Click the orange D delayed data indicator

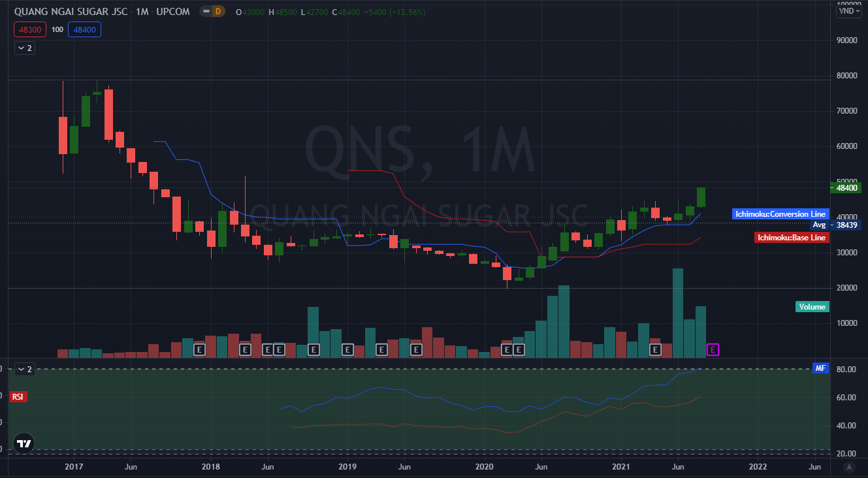click(218, 12)
